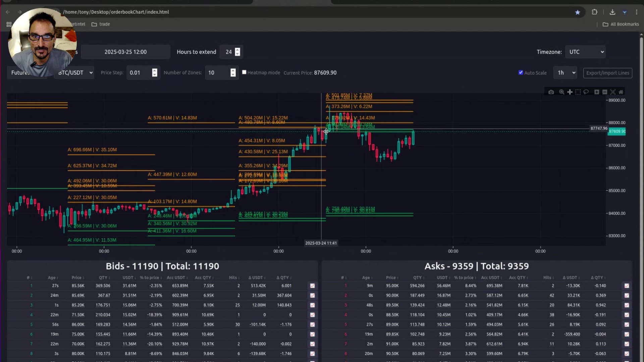The image size is (644, 362).
Task: Click the autoscale icon in the chart toolbar
Action: (x=613, y=92)
